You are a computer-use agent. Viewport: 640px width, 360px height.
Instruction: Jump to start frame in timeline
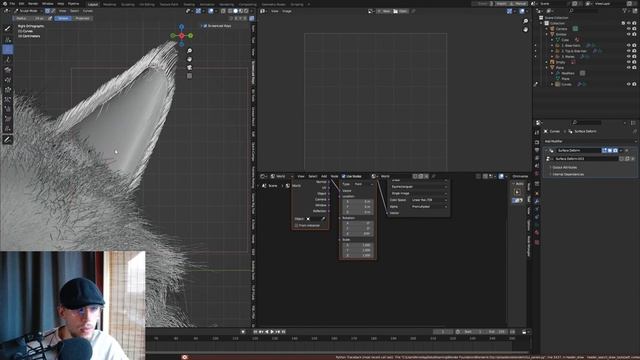(x=256, y=332)
